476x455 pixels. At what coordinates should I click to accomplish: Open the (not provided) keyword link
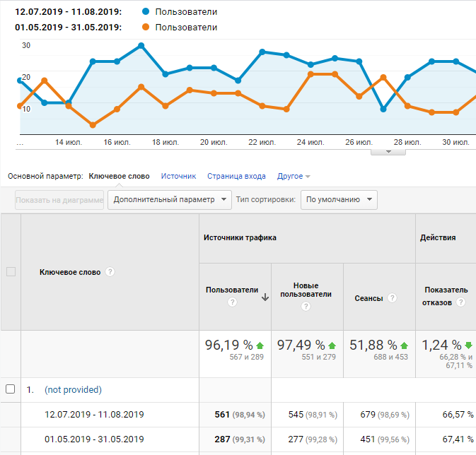(73, 389)
